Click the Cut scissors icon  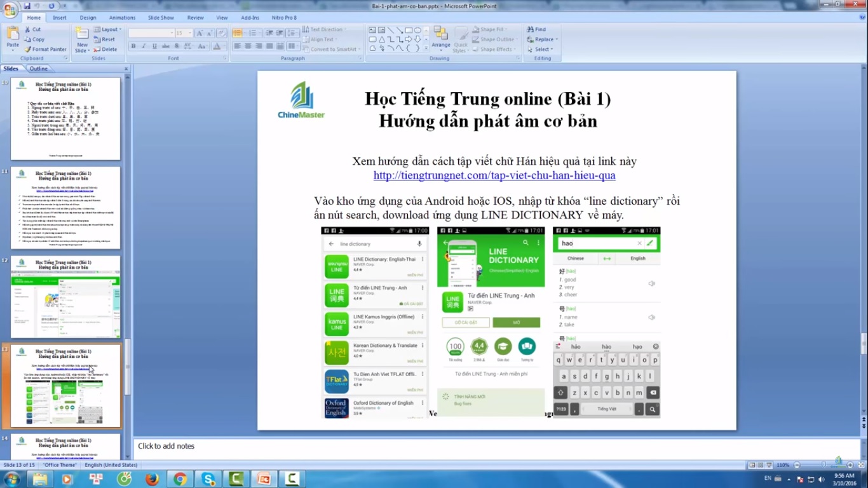click(28, 29)
